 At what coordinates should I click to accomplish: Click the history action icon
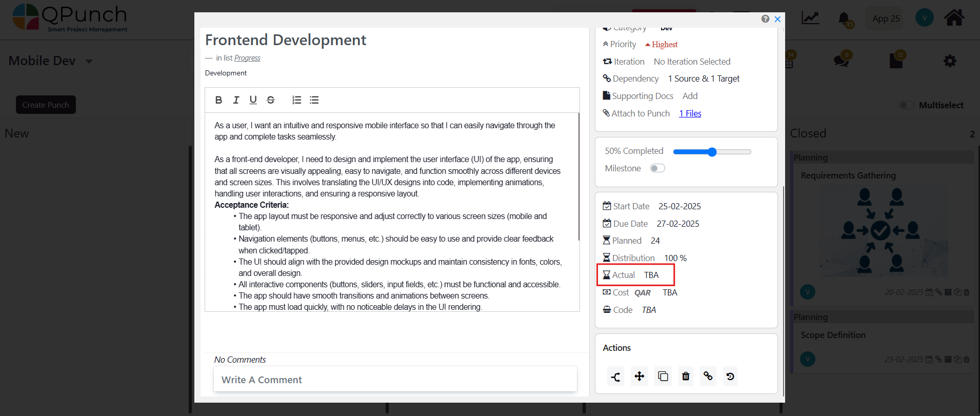tap(730, 377)
